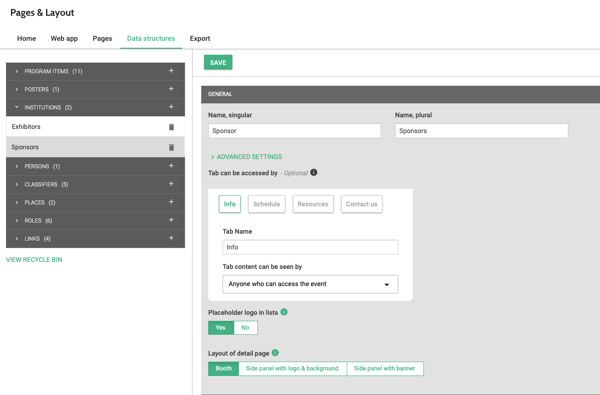
Task: Edit the Name, plural field
Action: pyautogui.click(x=482, y=131)
